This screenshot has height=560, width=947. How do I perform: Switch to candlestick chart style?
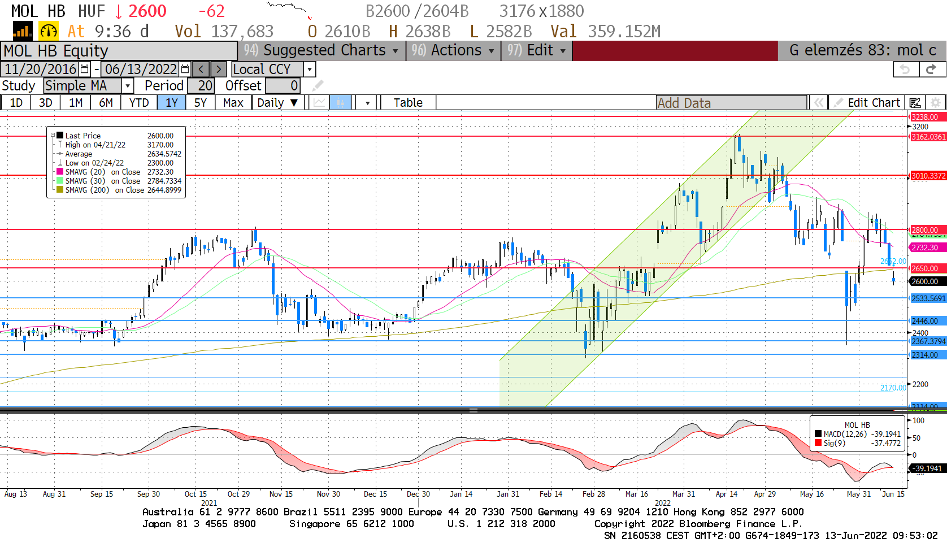point(340,102)
